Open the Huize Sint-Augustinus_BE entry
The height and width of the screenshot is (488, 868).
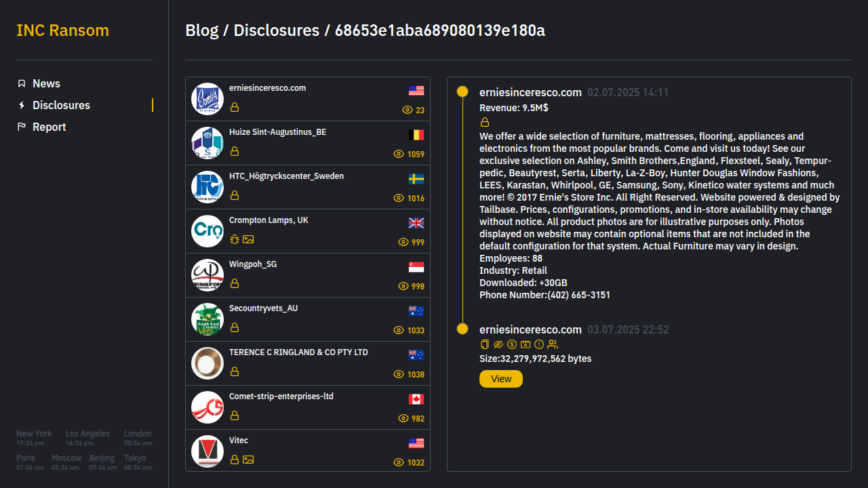(308, 143)
